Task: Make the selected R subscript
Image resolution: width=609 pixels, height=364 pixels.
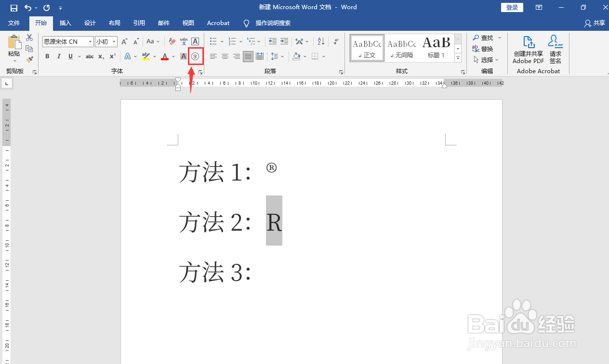Action: (x=100, y=56)
